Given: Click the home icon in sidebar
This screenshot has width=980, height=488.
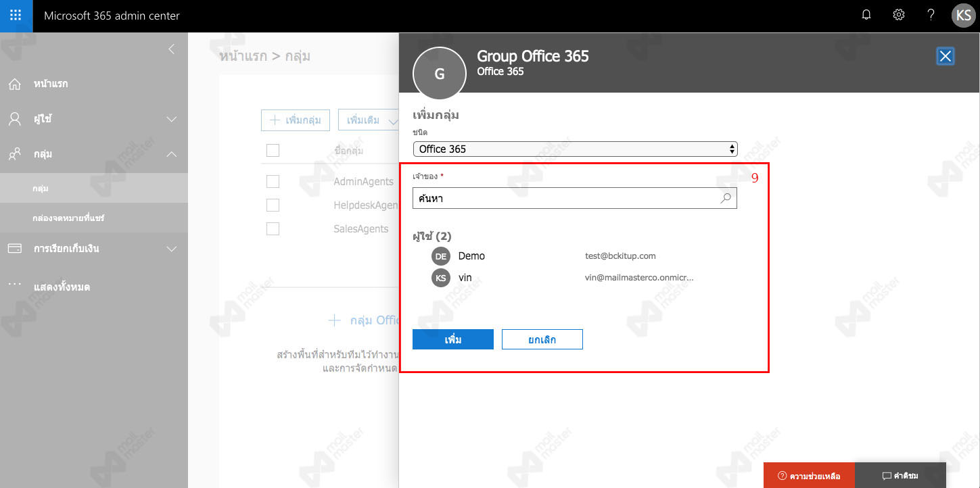Looking at the screenshot, I should coord(15,84).
